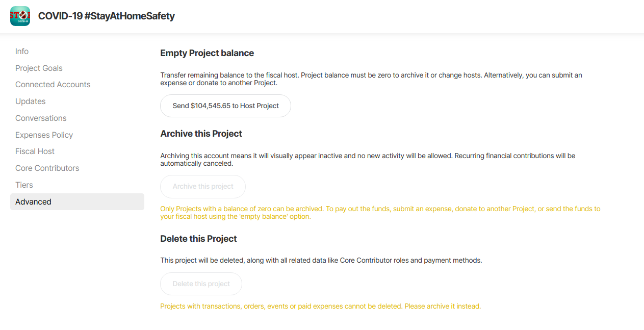Click the Delete this Project heading

(x=198, y=239)
